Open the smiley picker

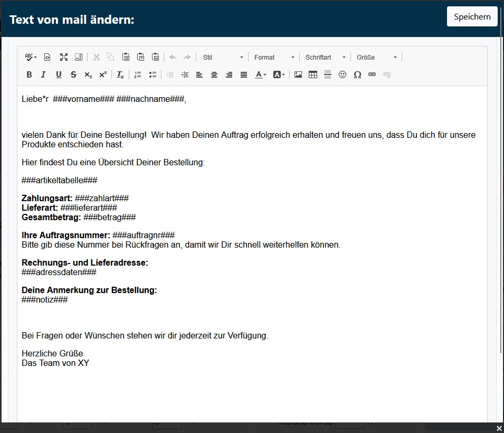click(343, 75)
